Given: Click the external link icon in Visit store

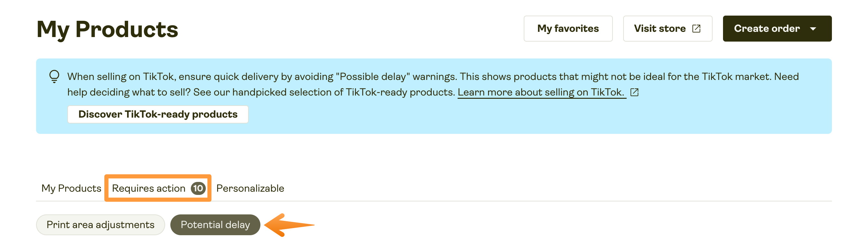Looking at the screenshot, I should [x=696, y=29].
